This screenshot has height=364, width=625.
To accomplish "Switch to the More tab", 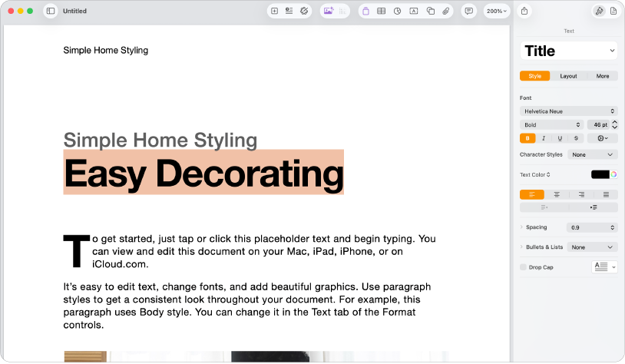I will (x=603, y=76).
